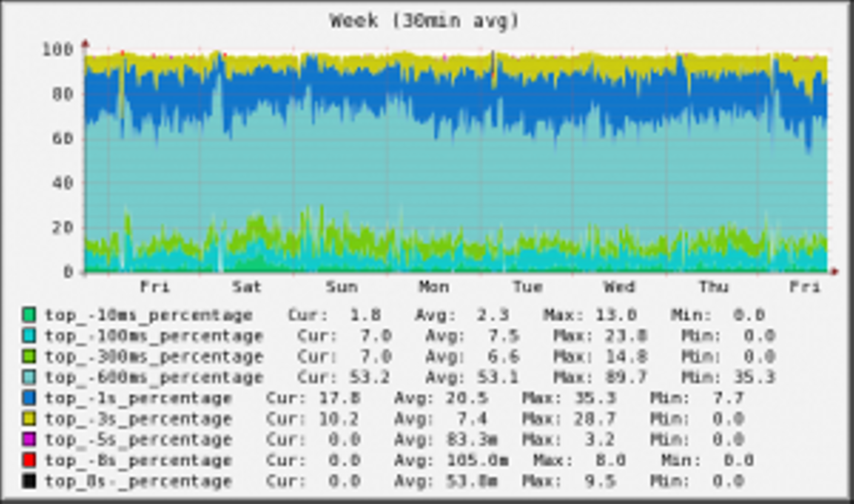This screenshot has width=854, height=504.
Task: Select the "top_-300ms_percentage" legend label
Action: [154, 357]
